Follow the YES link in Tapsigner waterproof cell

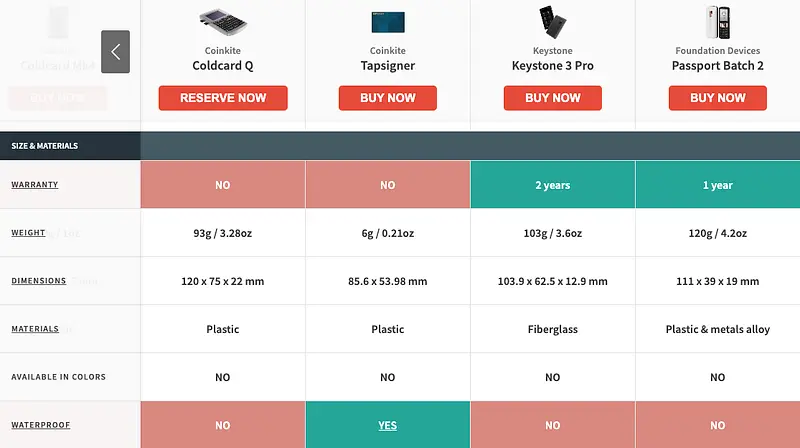pos(387,425)
